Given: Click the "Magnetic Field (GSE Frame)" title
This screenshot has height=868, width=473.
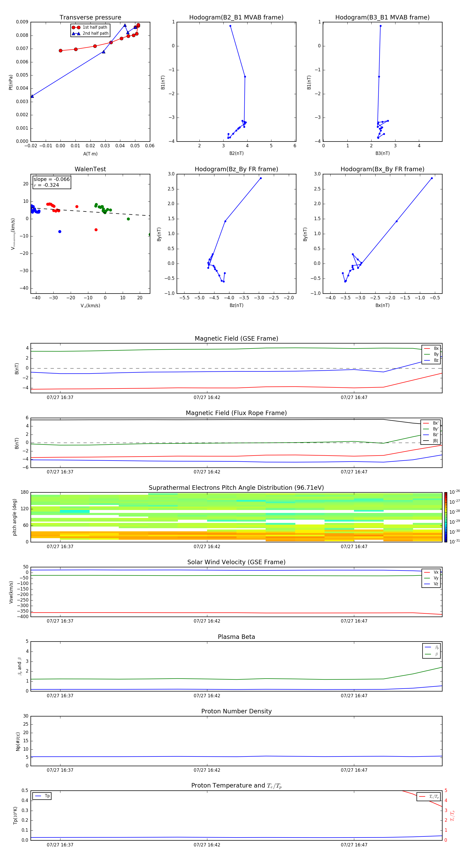Looking at the screenshot, I should [x=236, y=339].
